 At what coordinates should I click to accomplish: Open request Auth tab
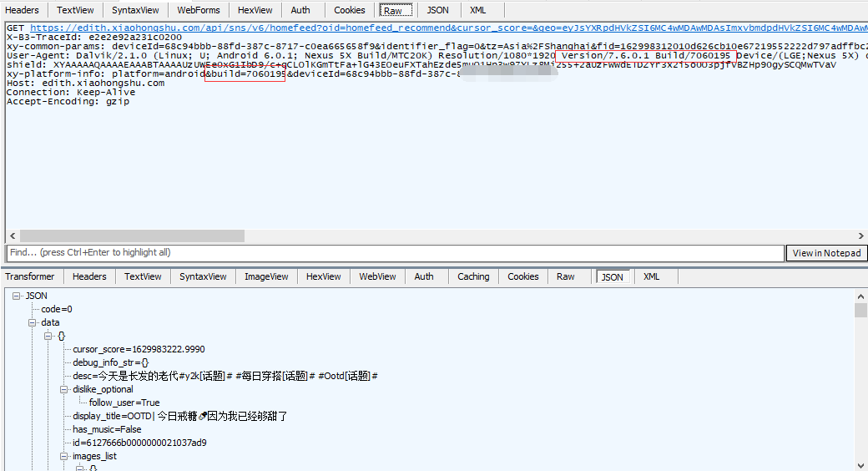(x=300, y=10)
